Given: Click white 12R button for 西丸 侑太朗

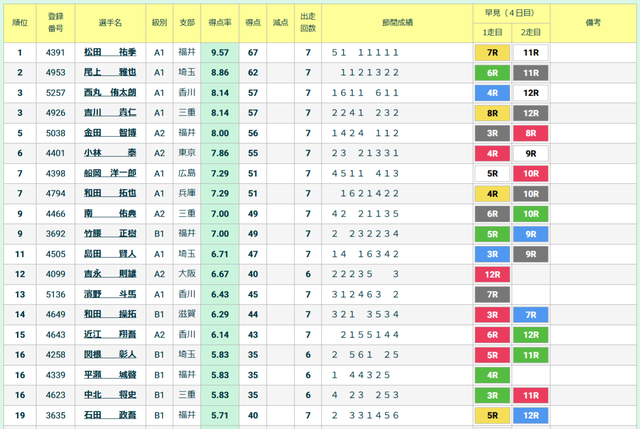Looking at the screenshot, I should [531, 93].
